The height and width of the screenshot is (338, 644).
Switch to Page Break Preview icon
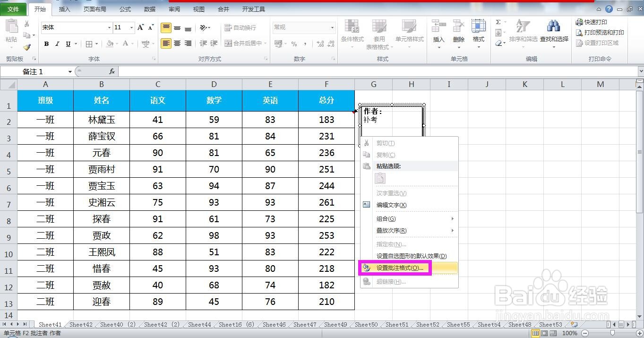(553, 333)
